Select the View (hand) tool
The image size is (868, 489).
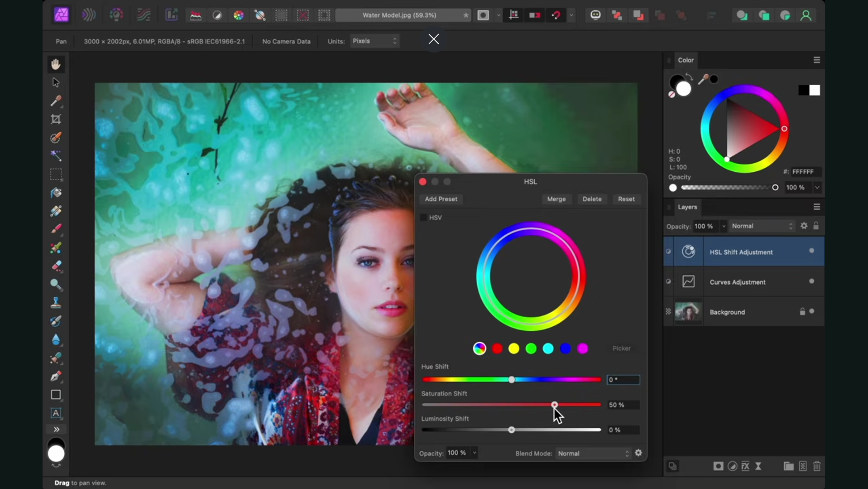click(x=56, y=64)
